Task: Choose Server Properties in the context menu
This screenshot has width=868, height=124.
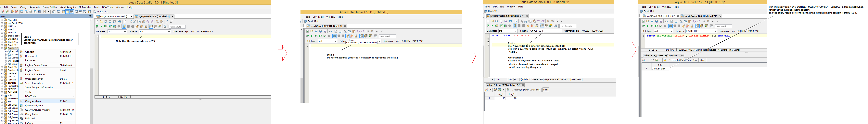Action: click(47, 83)
